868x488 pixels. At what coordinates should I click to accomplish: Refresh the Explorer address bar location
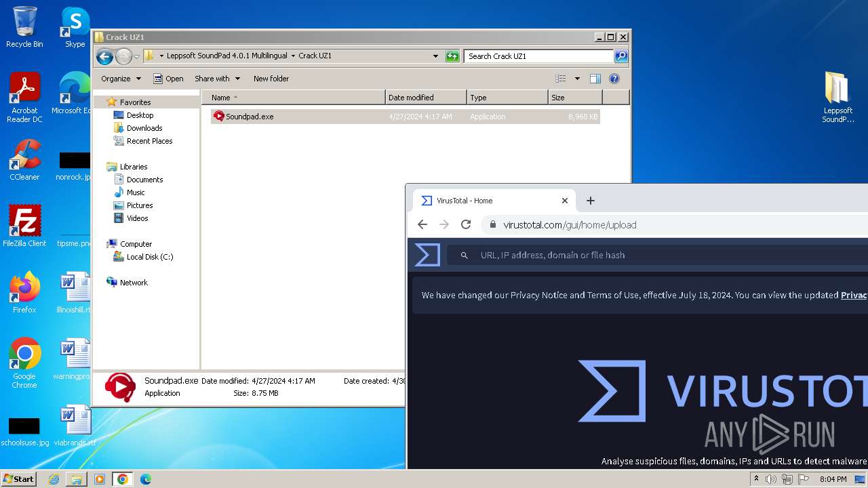452,56
